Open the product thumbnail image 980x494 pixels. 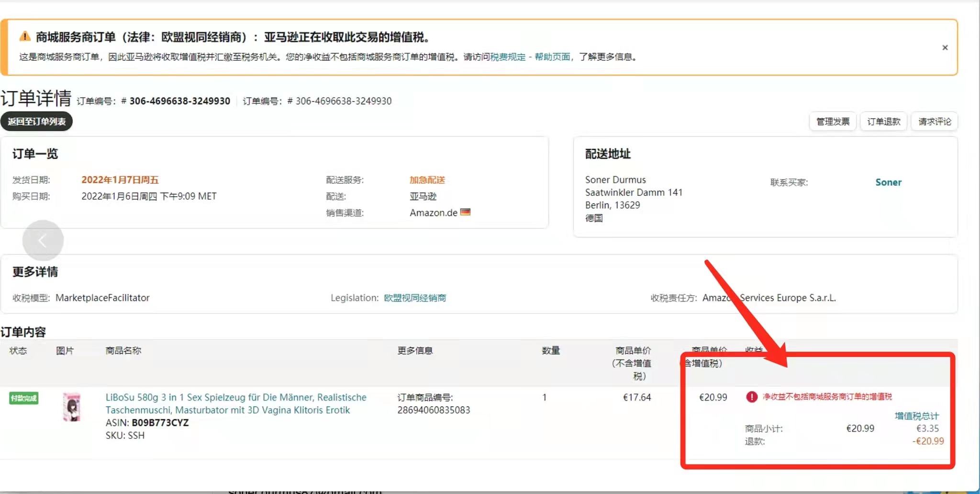coord(72,407)
